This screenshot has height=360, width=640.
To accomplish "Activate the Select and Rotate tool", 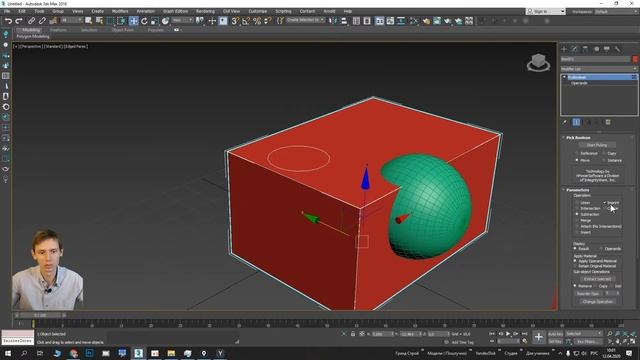I will point(144,21).
